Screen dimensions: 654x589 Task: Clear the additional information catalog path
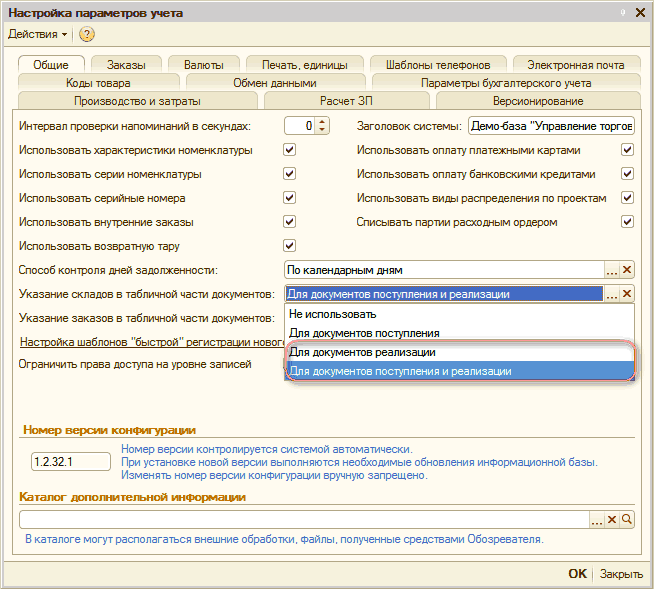point(612,520)
